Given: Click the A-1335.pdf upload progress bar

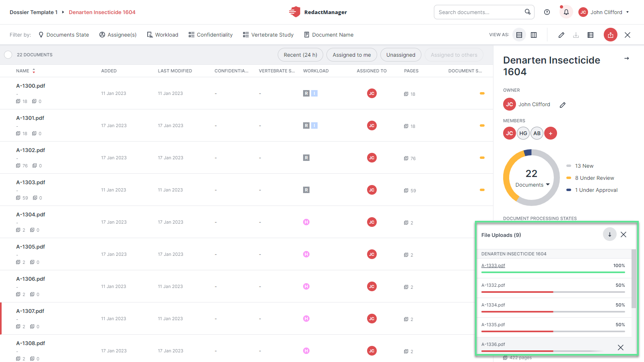Looking at the screenshot, I should click(x=553, y=331).
